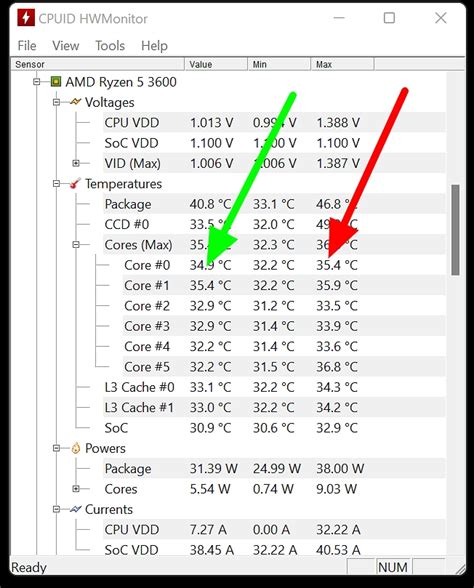This screenshot has width=474, height=588.
Task: Click the Sensor column header
Action: [x=98, y=64]
